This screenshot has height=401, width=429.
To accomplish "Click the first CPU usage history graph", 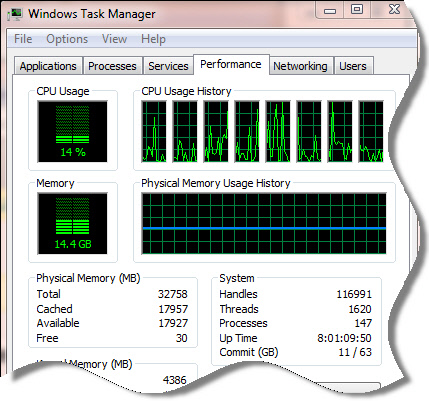I will click(154, 132).
